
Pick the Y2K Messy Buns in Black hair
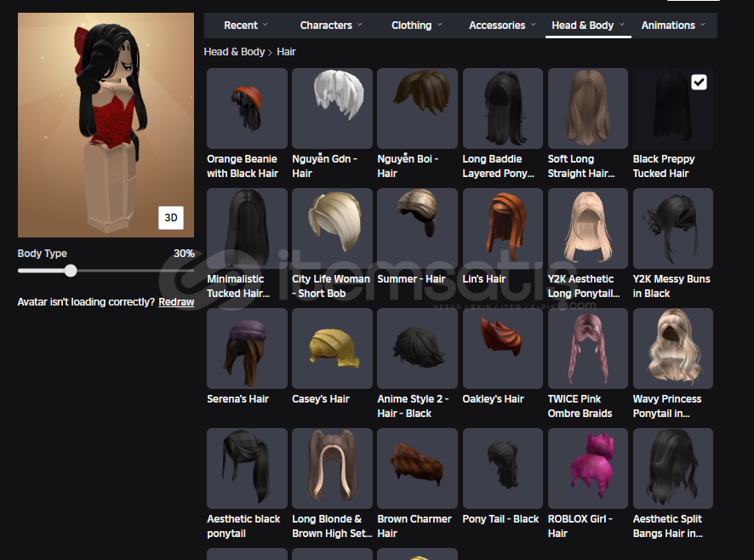672,229
